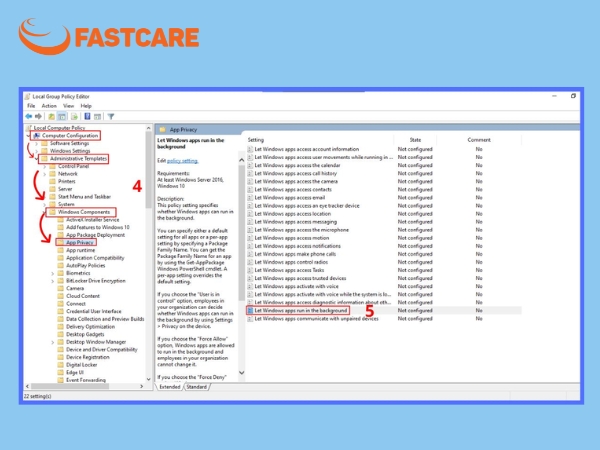Expand the Biometrics node
600x450 pixels.
pyautogui.click(x=52, y=274)
